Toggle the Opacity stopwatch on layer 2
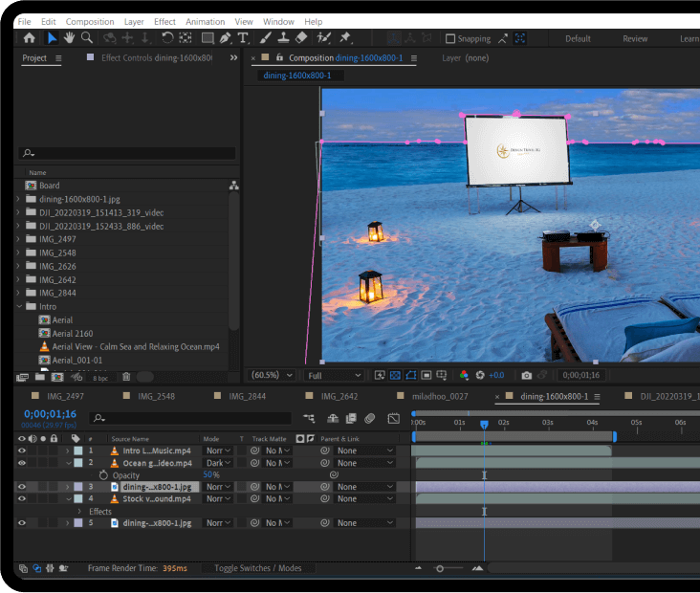This screenshot has height=593, width=700. point(103,475)
